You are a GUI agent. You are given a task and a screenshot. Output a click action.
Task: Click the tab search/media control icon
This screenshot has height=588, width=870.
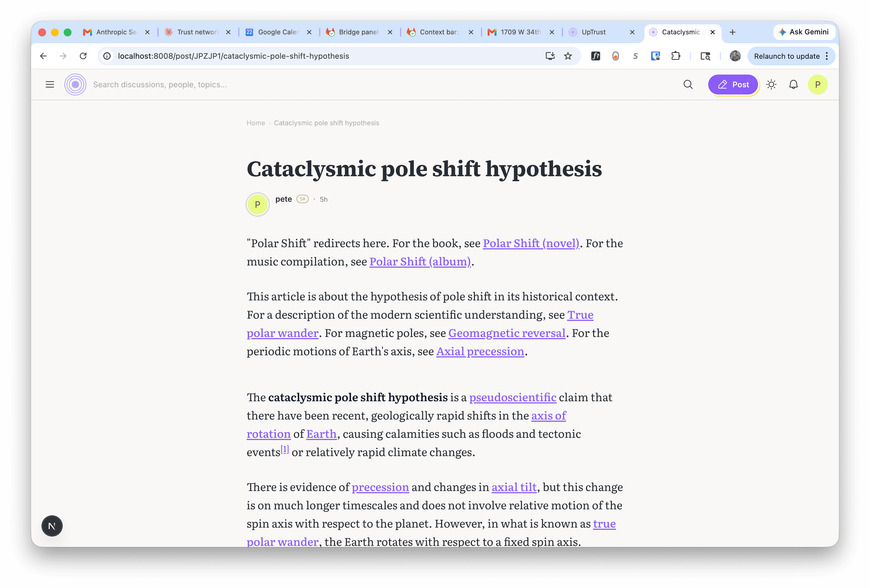[706, 56]
